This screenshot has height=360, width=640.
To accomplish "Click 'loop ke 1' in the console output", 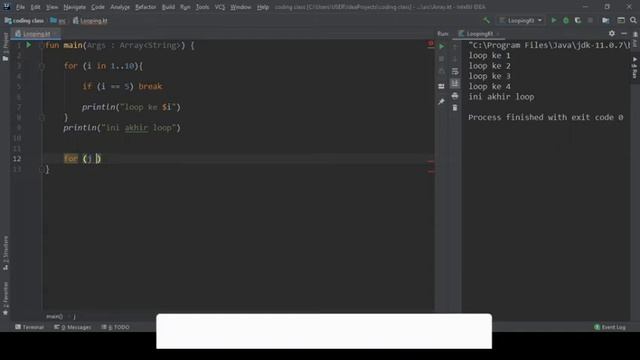I will coord(489,56).
